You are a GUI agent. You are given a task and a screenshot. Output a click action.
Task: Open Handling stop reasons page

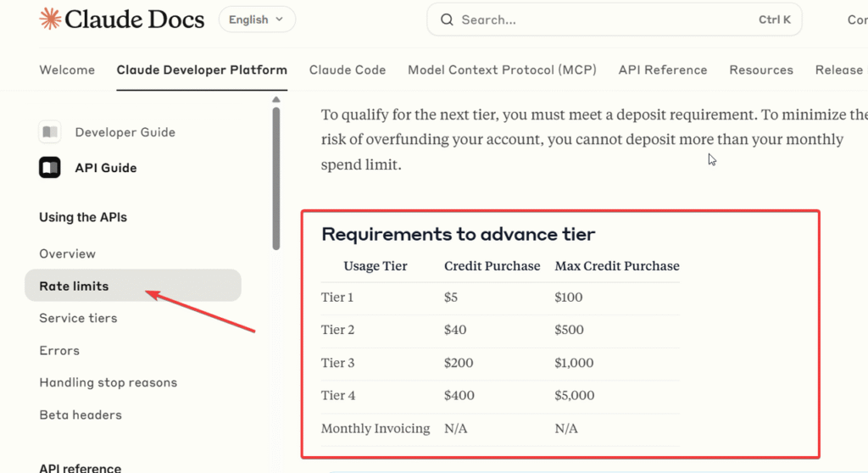click(x=108, y=382)
